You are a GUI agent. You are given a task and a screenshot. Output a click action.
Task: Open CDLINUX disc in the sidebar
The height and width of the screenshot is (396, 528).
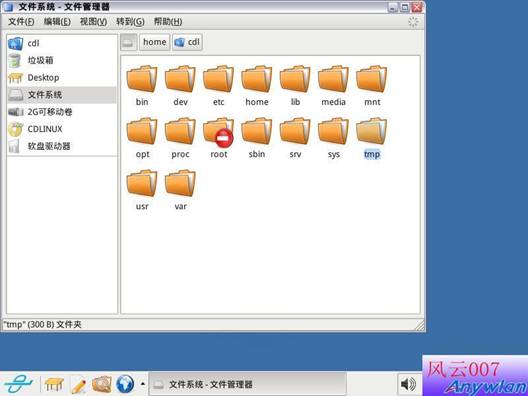tap(62, 129)
